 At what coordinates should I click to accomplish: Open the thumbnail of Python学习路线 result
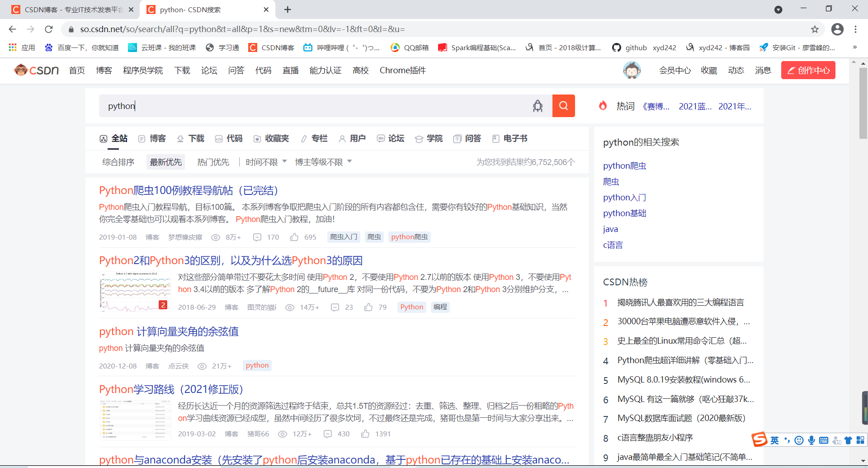(135, 420)
